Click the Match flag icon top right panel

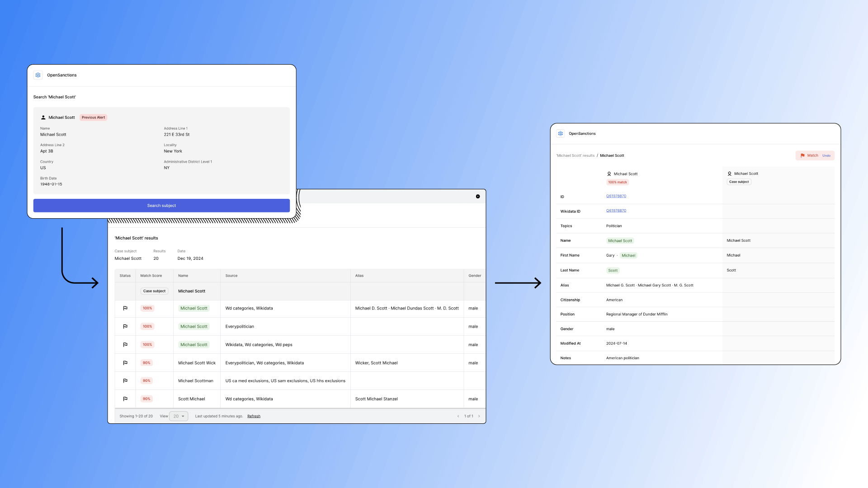(802, 155)
